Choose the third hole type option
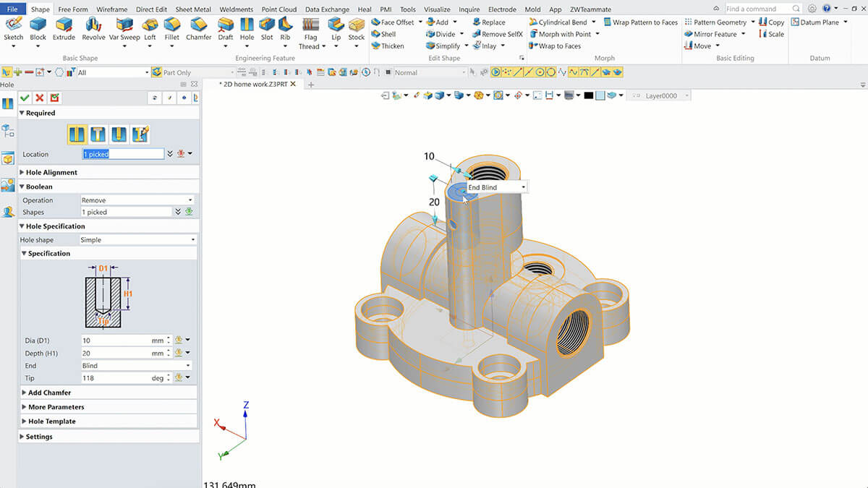Screen dimensions: 868x488 coord(119,134)
